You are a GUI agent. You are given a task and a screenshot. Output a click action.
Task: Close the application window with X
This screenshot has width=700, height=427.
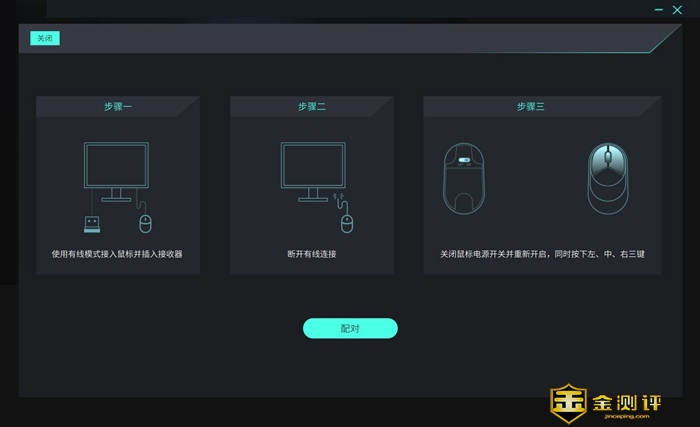(x=677, y=10)
